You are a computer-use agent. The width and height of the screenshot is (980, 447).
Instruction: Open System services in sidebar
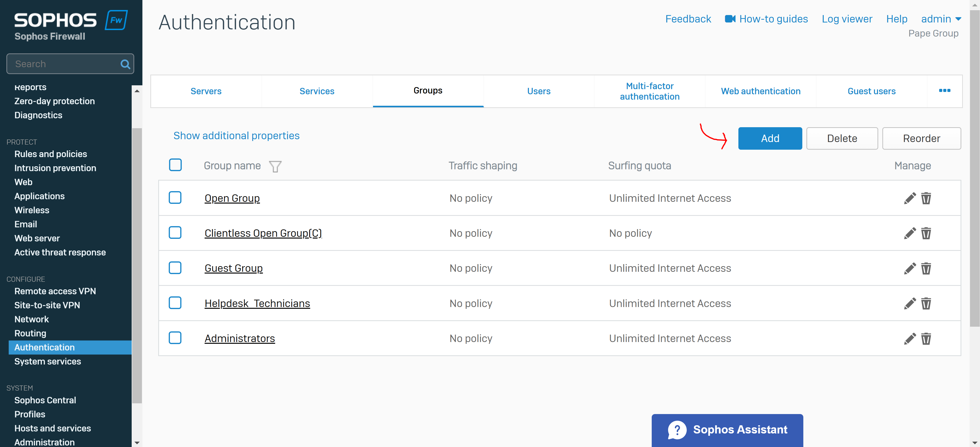[x=48, y=361]
